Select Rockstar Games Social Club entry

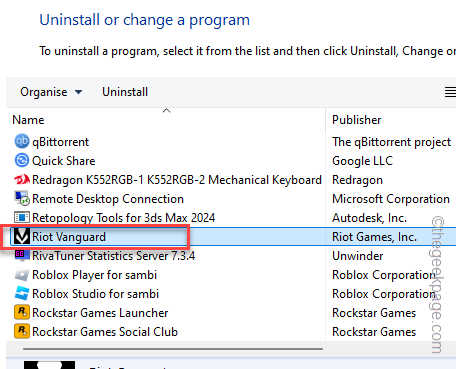point(105,332)
